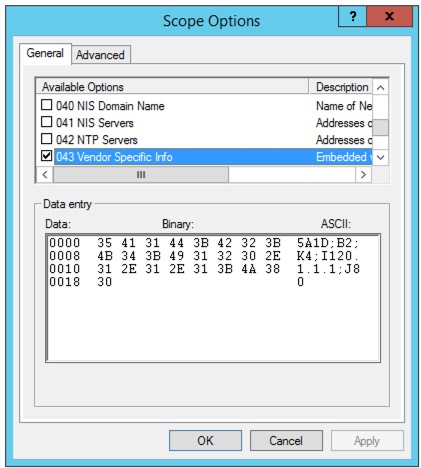Switch to the Advanced tab
The image size is (421, 468).
[100, 55]
